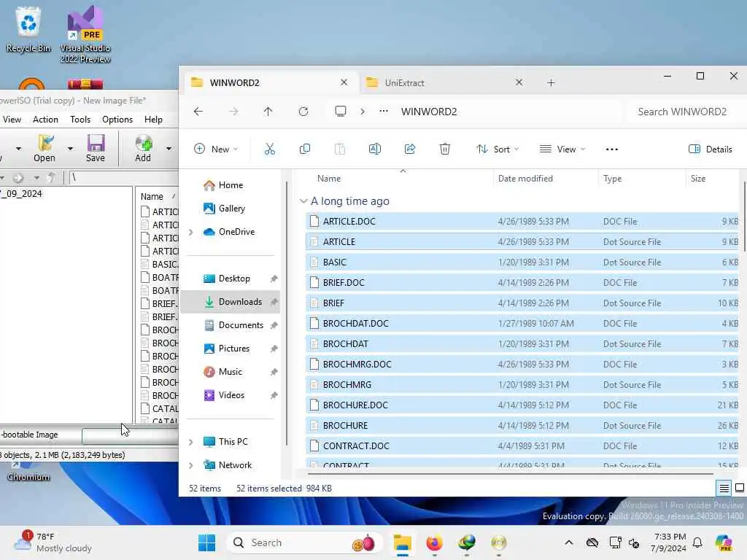Select the CONTRACT.DOC file row
Image resolution: width=747 pixels, height=560 pixels.
pos(522,446)
